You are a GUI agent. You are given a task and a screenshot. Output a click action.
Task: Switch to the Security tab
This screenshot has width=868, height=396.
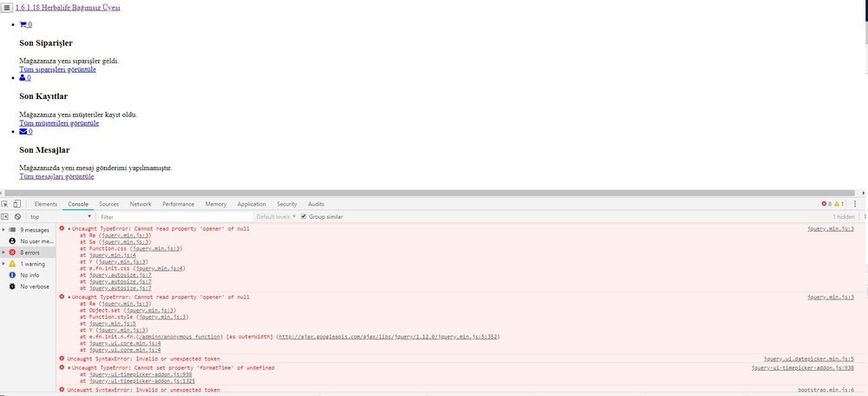[286, 204]
